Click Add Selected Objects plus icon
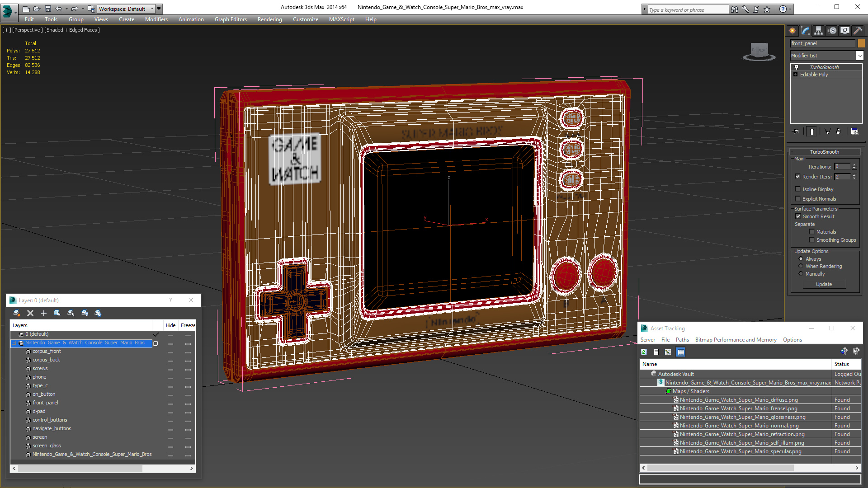Image resolution: width=868 pixels, height=488 pixels. tap(44, 313)
